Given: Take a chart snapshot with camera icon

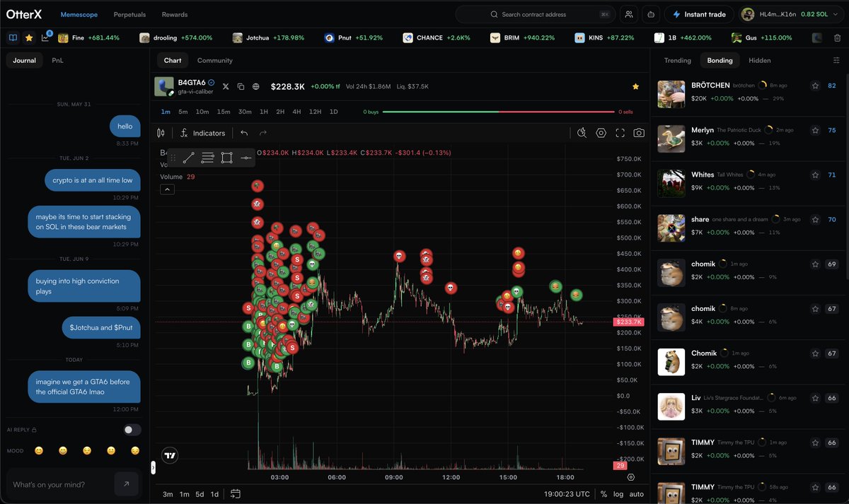Looking at the screenshot, I should [639, 133].
